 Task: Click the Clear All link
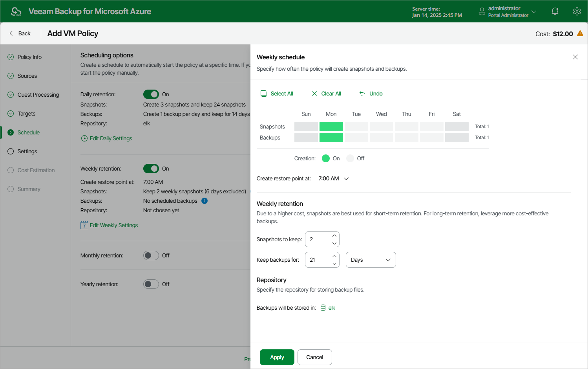(x=331, y=94)
